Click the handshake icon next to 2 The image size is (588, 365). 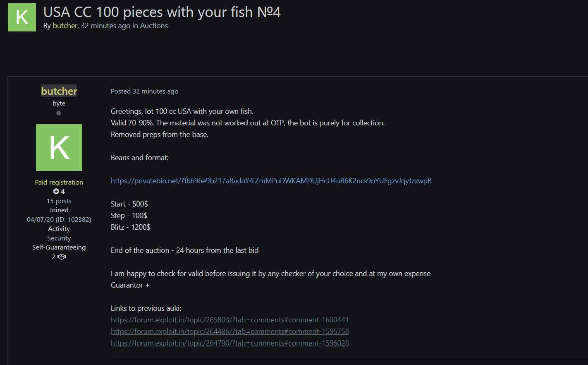(62, 257)
